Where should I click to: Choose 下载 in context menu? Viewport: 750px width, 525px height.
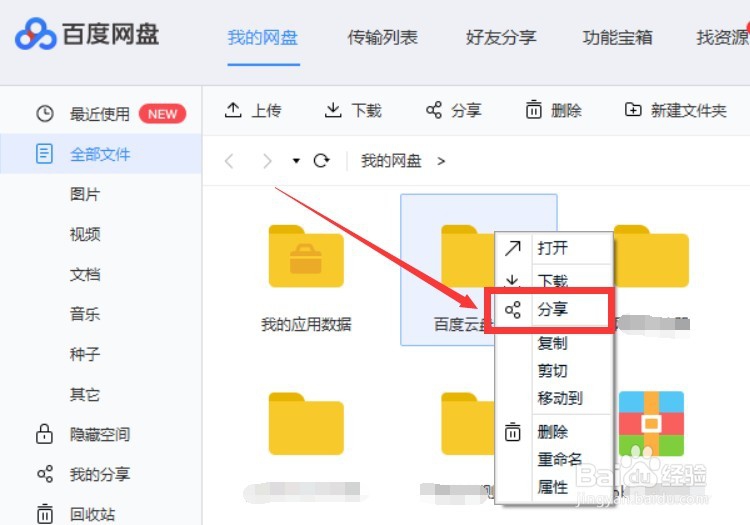553,279
